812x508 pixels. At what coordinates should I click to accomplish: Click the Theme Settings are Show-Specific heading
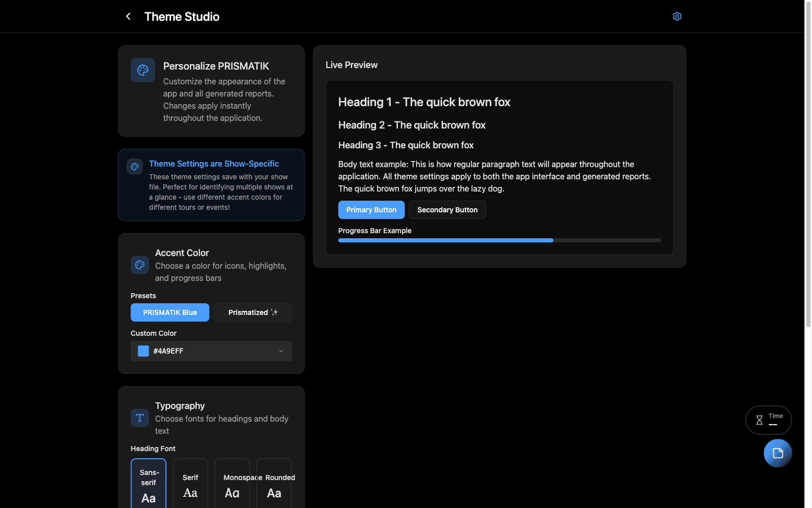click(x=214, y=164)
